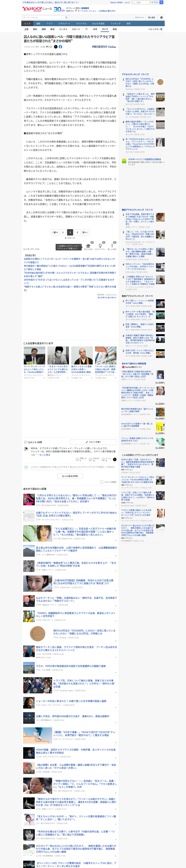This screenshot has height=868, width=186.
Task: Open the みんなの意見 tab
Action: (x=99, y=24)
